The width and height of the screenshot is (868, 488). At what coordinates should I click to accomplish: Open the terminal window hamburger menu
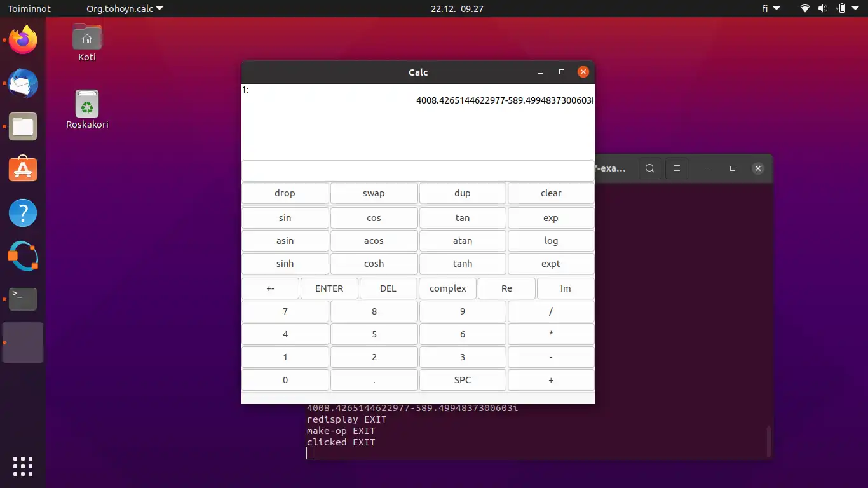(x=677, y=168)
